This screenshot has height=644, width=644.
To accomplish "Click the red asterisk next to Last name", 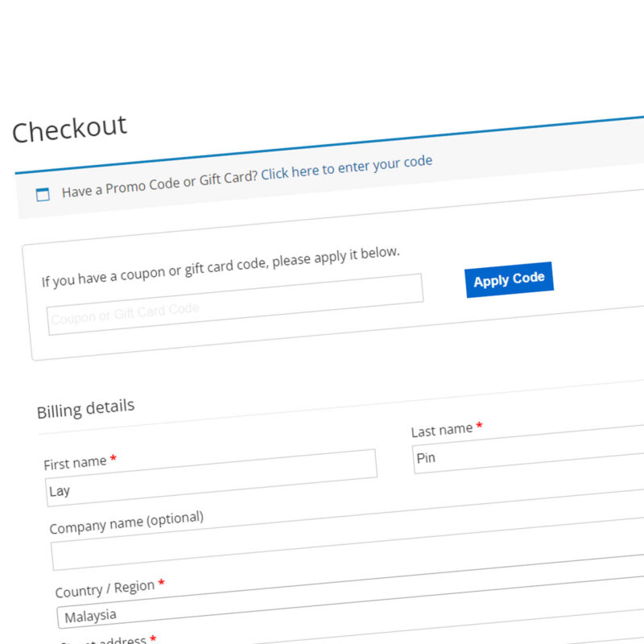I will pos(479,425).
